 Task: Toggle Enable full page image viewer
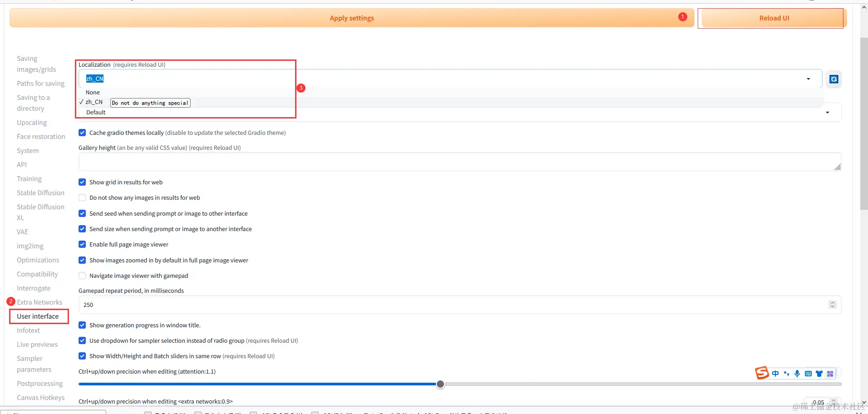pos(82,244)
